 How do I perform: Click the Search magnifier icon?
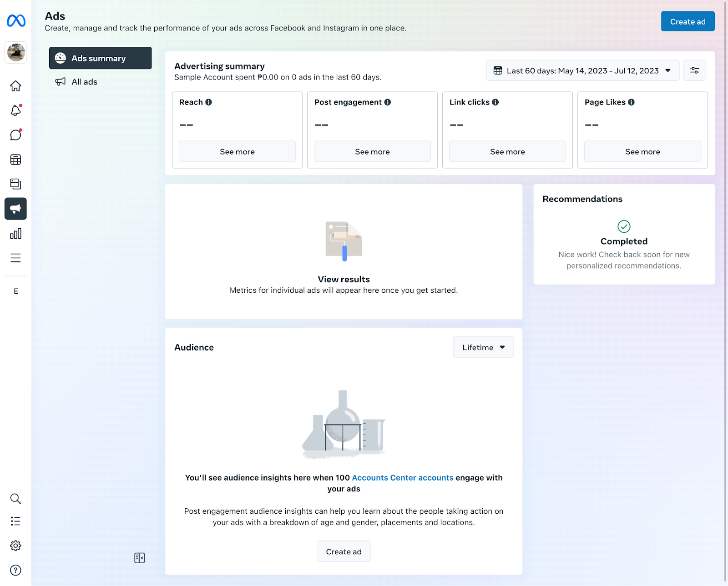click(x=15, y=499)
